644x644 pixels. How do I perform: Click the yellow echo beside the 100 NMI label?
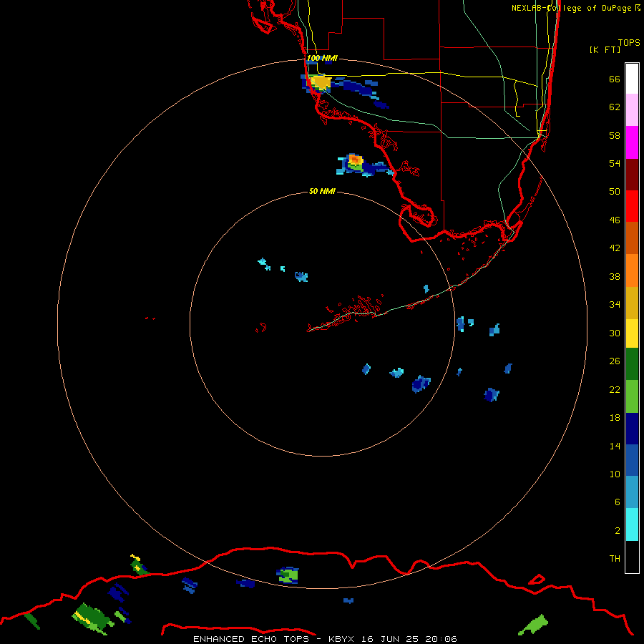[x=321, y=82]
